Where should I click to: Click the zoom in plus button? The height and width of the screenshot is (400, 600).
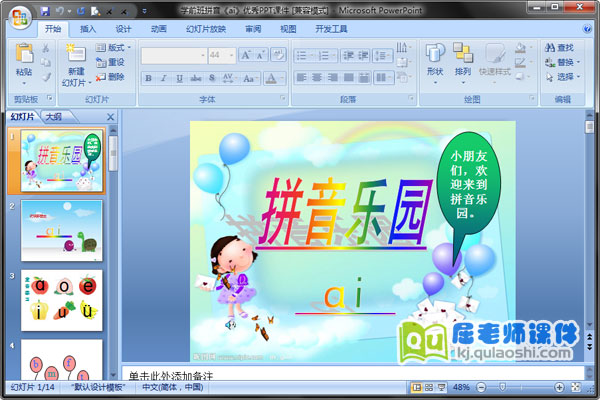coord(559,387)
